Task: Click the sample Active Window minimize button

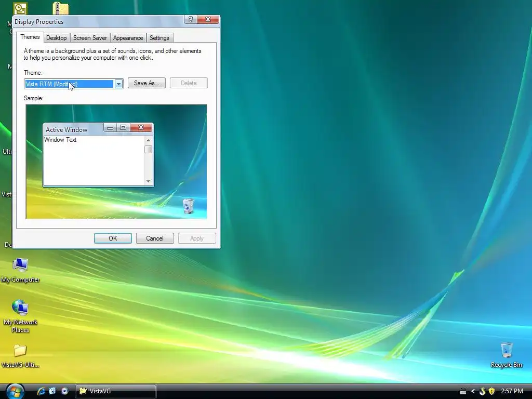Action: (110, 128)
